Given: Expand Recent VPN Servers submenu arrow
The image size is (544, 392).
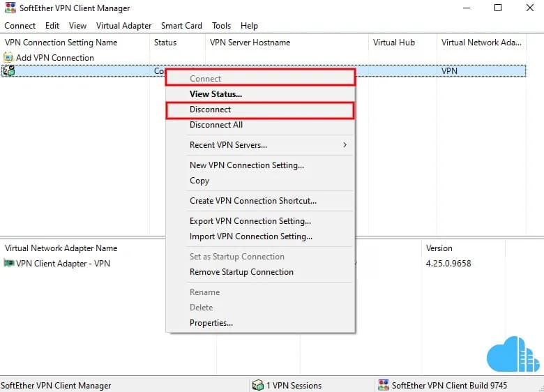Looking at the screenshot, I should tap(345, 144).
